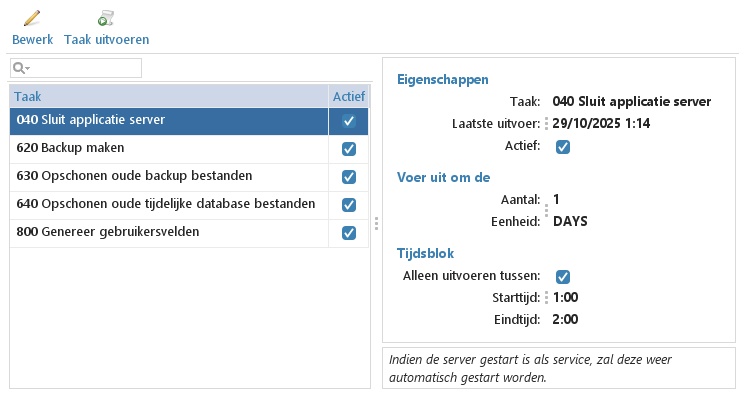Toggle Actief checkbox for 800 Genereer gebruikersvelden
Screen dimensions: 744x394
349,233
